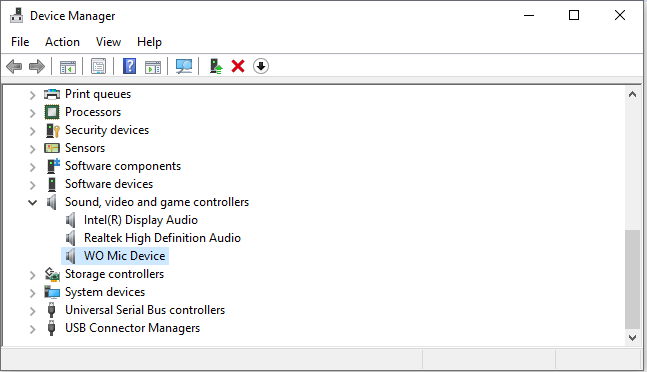Image resolution: width=647 pixels, height=372 pixels.
Task: Toggle the Action pane toolbar icon
Action: (x=153, y=66)
